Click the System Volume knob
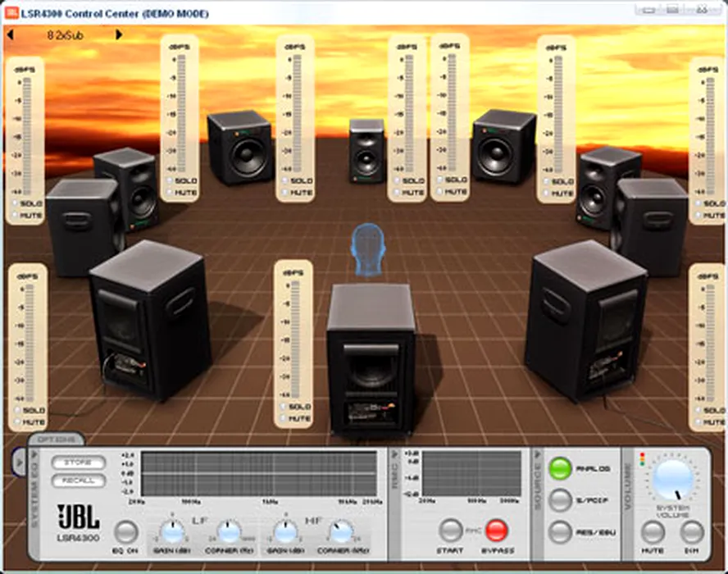This screenshot has height=574, width=728. (672, 478)
